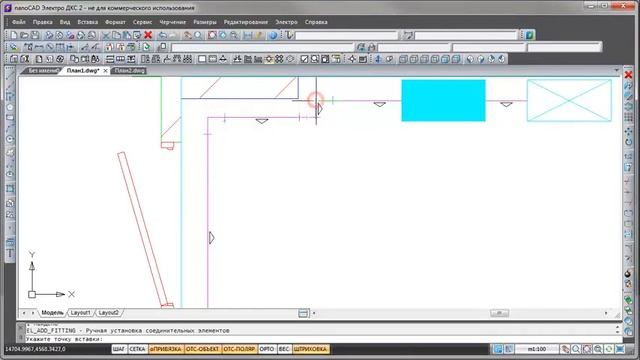Click the yellow sun lamp icon in third toolbar
This screenshot has width=640, height=360.
pyautogui.click(x=269, y=59)
